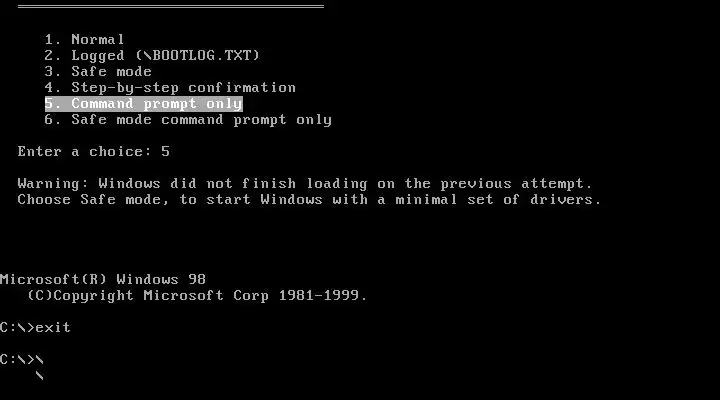Screen dimensions: 720x400
Task: Select Safe mode menu entry
Action: pos(98,72)
